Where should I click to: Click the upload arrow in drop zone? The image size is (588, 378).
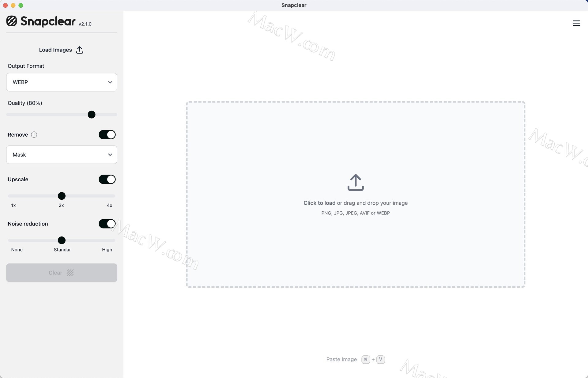pos(355,183)
